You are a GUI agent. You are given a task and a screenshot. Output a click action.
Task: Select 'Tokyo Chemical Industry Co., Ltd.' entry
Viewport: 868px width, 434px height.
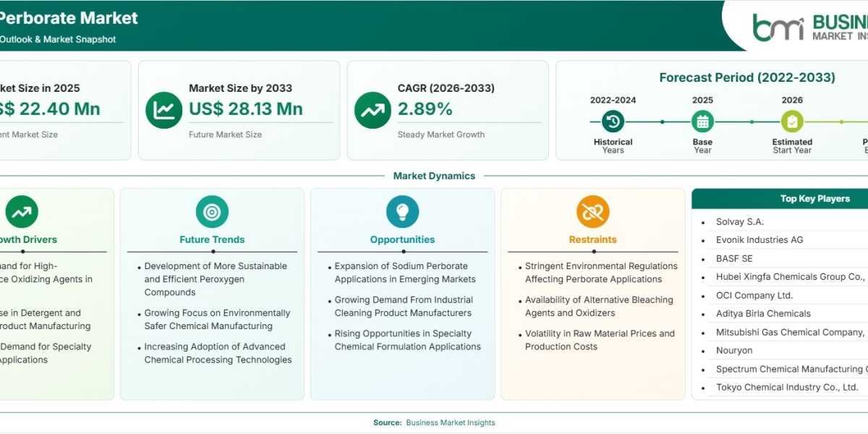tap(787, 387)
